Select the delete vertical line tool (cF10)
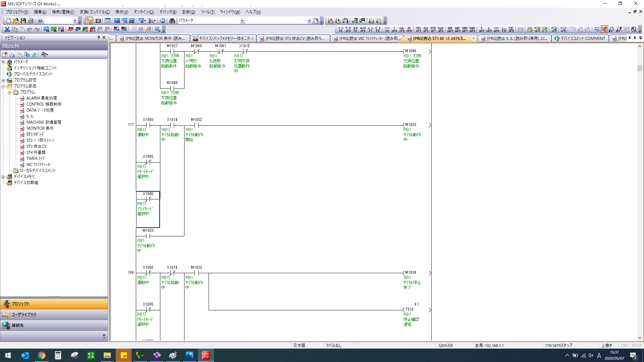This screenshot has width=644, height=362. pyautogui.click(x=409, y=29)
